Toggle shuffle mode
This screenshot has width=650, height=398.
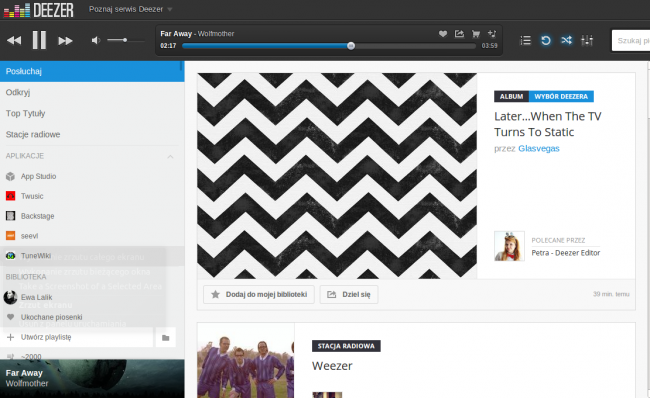click(x=566, y=40)
